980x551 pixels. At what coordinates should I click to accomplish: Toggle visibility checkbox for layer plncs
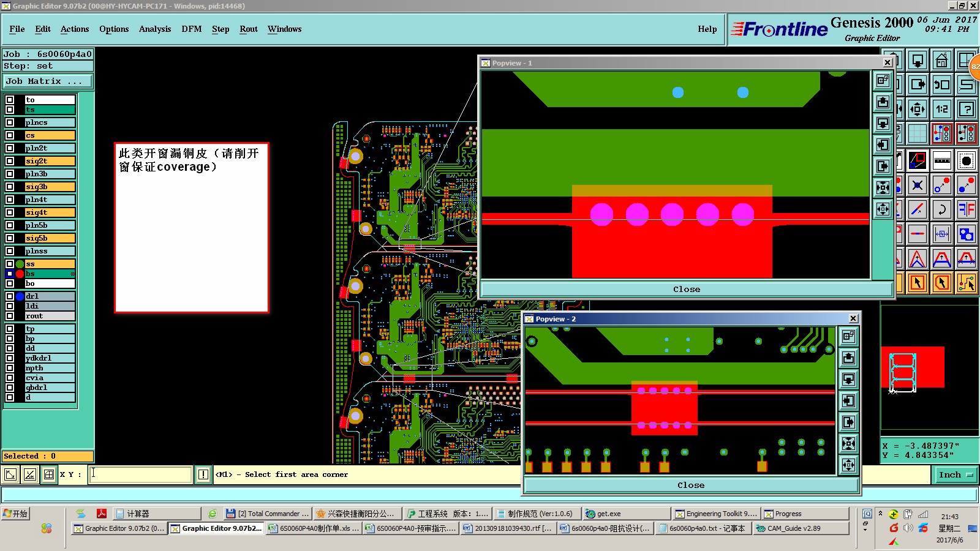(10, 122)
